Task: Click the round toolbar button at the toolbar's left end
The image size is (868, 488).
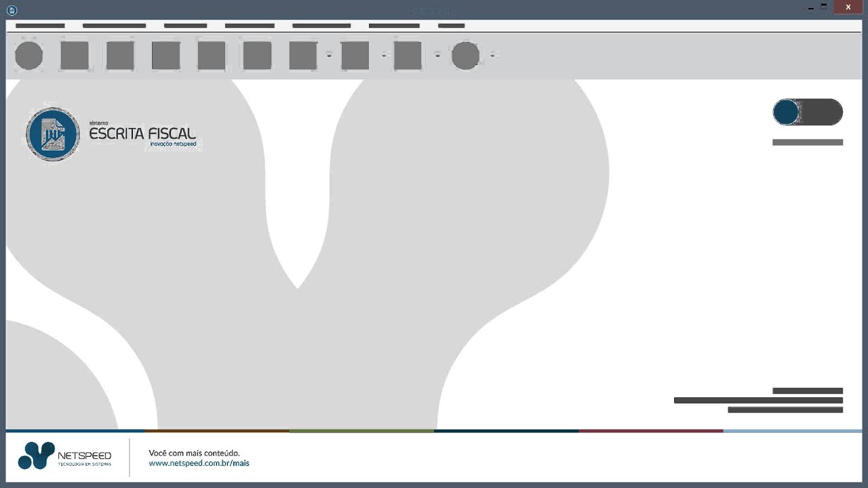Action: 29,56
